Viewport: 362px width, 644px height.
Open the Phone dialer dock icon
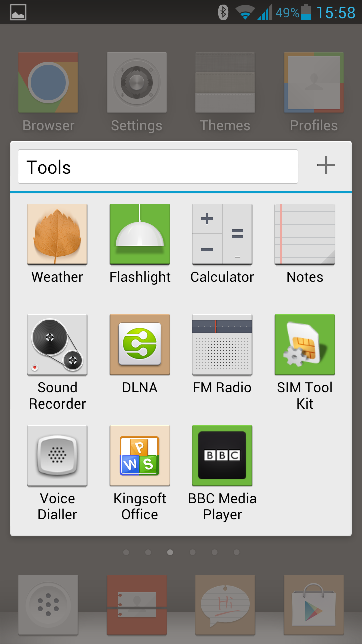click(48, 604)
